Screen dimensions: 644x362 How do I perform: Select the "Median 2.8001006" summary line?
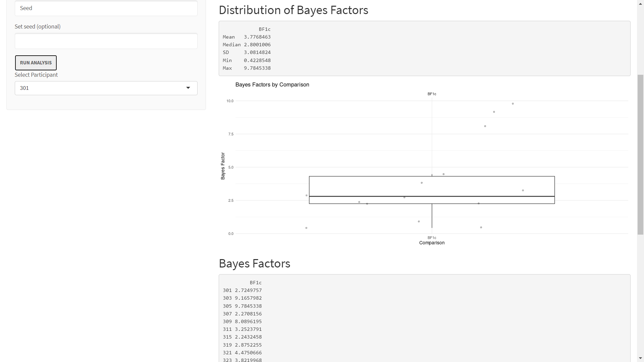pos(247,45)
